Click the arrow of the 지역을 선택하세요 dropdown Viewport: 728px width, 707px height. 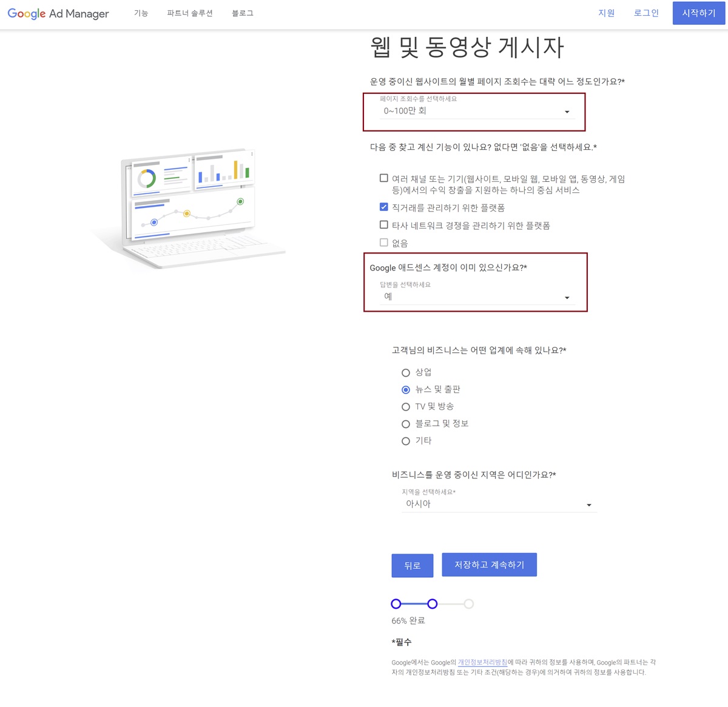[x=589, y=505]
